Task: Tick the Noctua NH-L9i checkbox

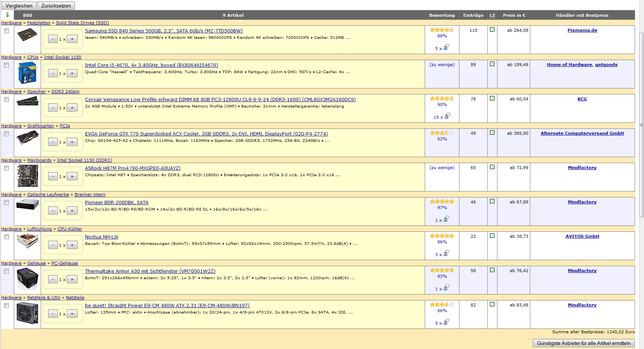Action: point(7,237)
